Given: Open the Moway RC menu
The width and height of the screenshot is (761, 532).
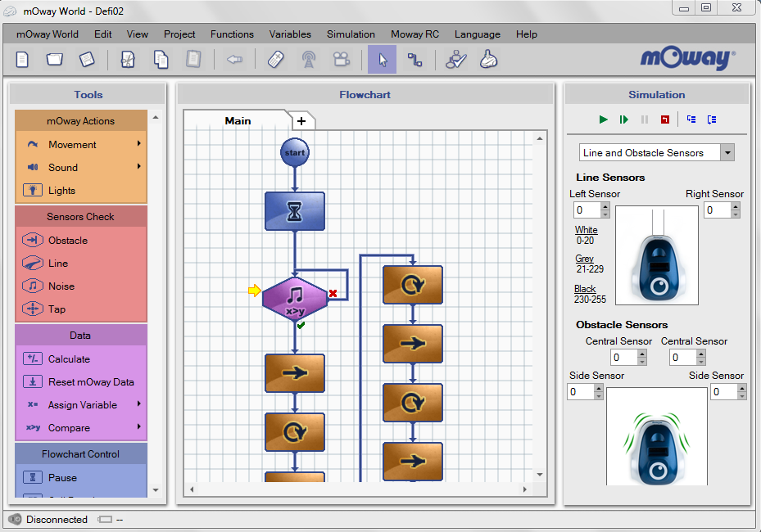Looking at the screenshot, I should pos(415,34).
